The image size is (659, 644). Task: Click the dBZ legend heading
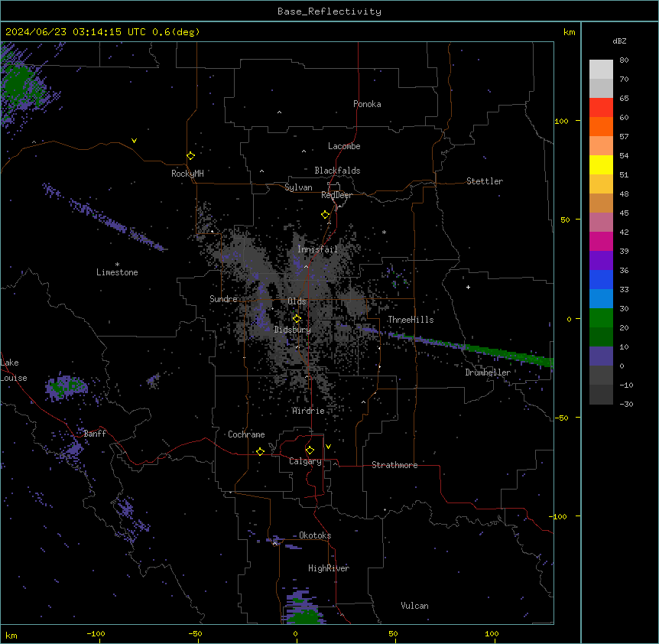[x=619, y=41]
